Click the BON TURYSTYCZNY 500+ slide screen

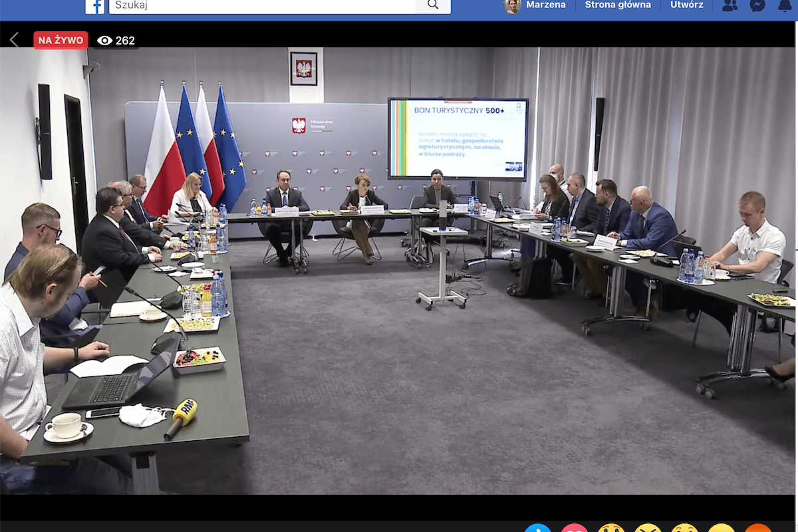(x=458, y=138)
